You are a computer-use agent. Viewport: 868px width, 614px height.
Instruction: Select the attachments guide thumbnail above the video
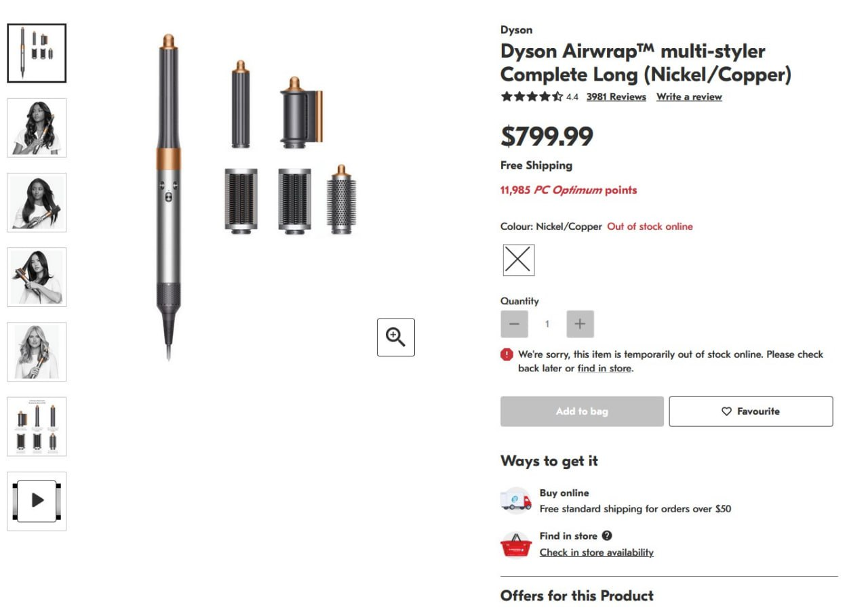(37, 426)
